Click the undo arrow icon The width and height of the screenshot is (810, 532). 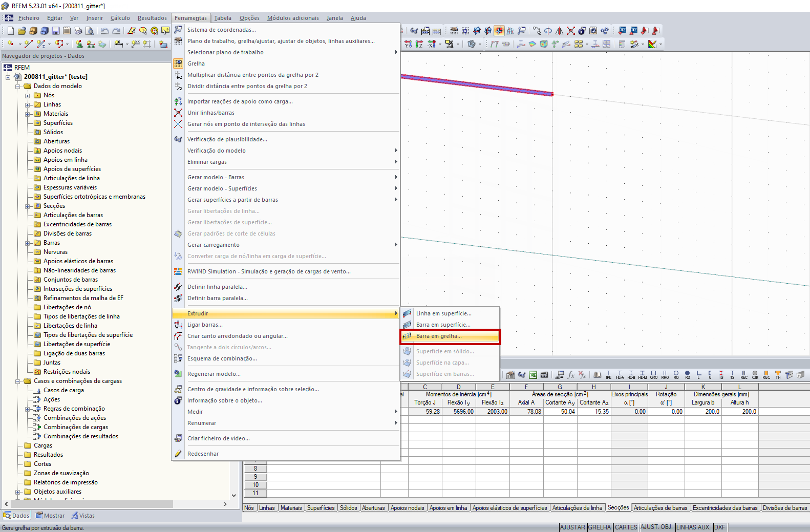(x=105, y=31)
